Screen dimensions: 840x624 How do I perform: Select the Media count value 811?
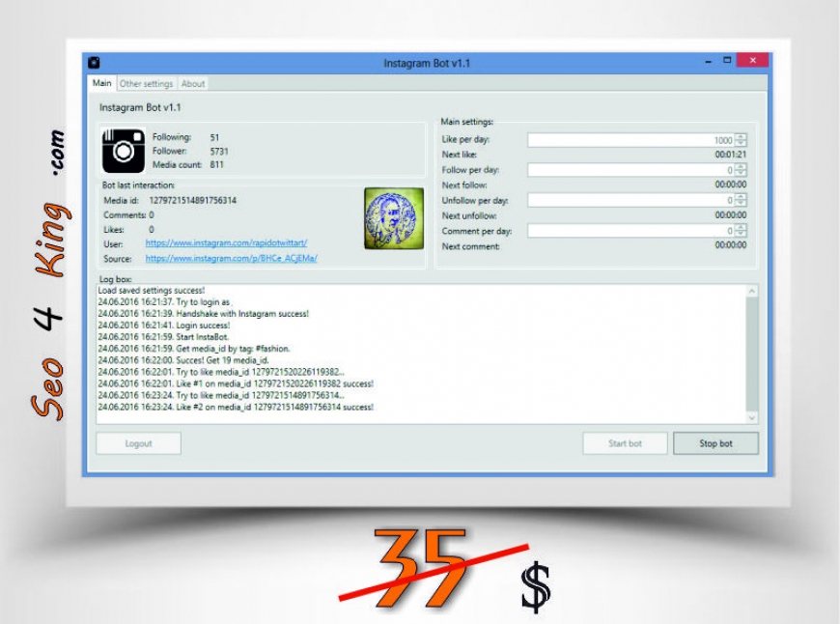point(216,164)
